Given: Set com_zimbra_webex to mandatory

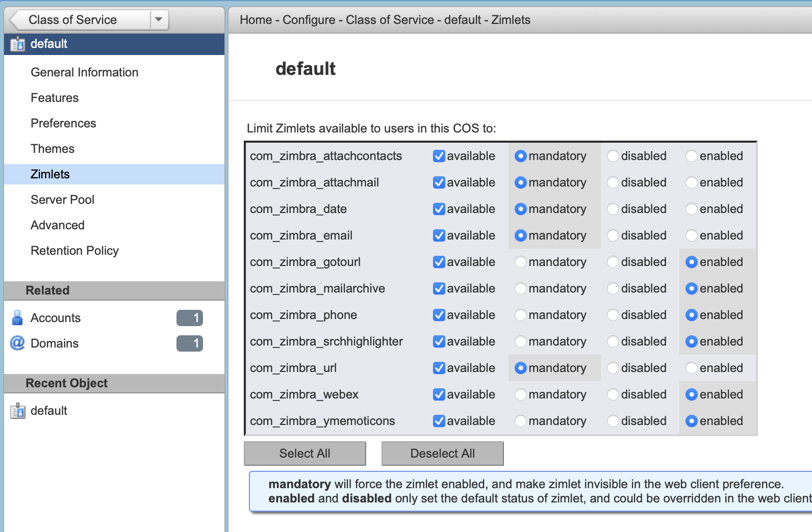Looking at the screenshot, I should 521,394.
